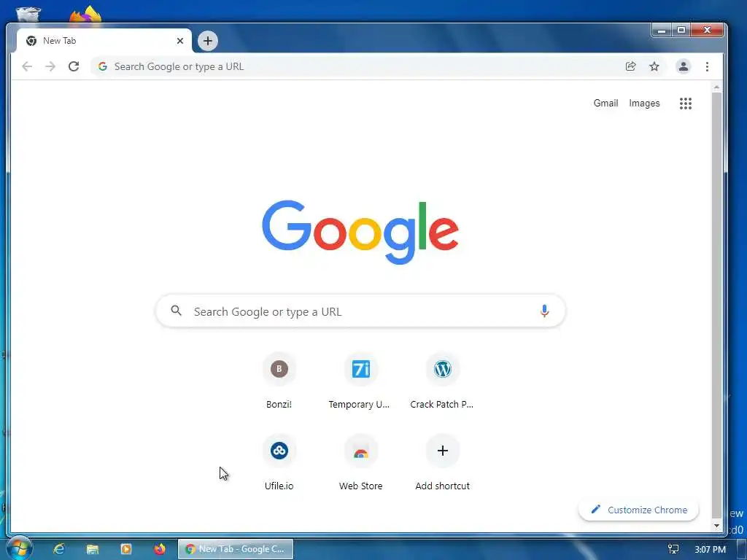Maximize the Chrome window
The image size is (747, 560).
(681, 30)
